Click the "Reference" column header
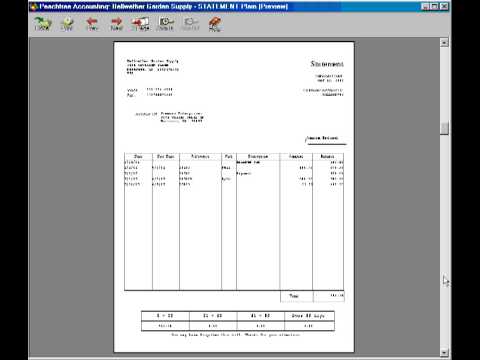This screenshot has height=360, width=480. pos(200,156)
